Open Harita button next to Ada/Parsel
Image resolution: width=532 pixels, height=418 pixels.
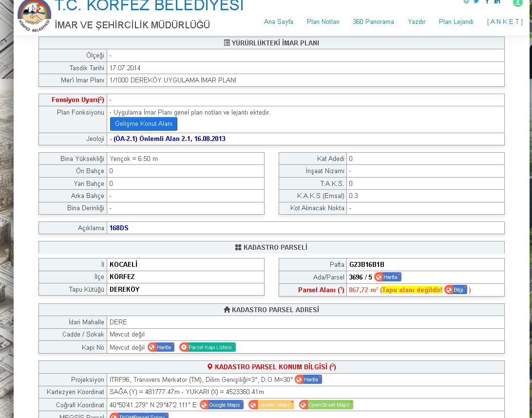(388, 277)
